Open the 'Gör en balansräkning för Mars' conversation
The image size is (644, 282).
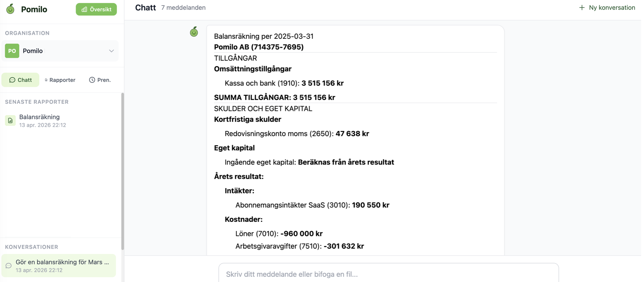point(59,266)
